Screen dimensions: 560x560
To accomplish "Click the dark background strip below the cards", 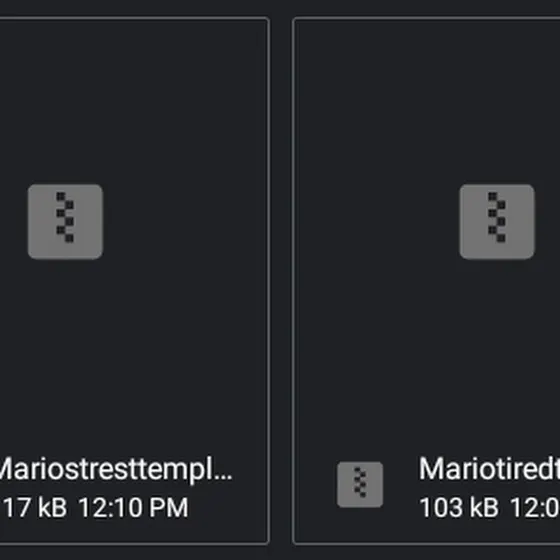I will [280, 553].
